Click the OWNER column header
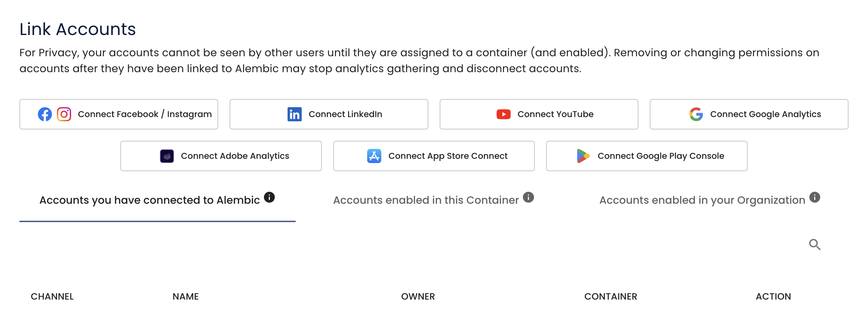This screenshot has width=868, height=324. [x=418, y=296]
